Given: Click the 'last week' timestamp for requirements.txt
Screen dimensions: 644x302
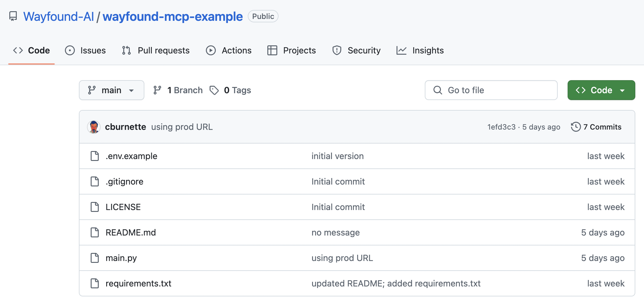Looking at the screenshot, I should (x=606, y=283).
